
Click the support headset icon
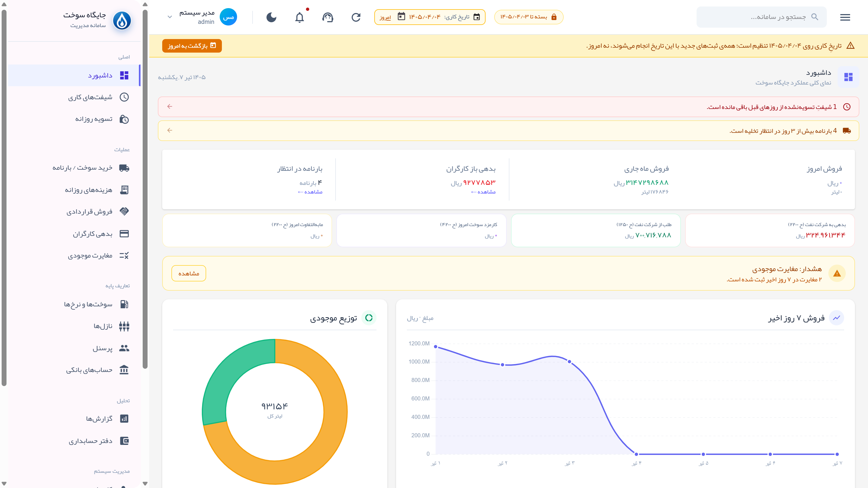(x=327, y=17)
